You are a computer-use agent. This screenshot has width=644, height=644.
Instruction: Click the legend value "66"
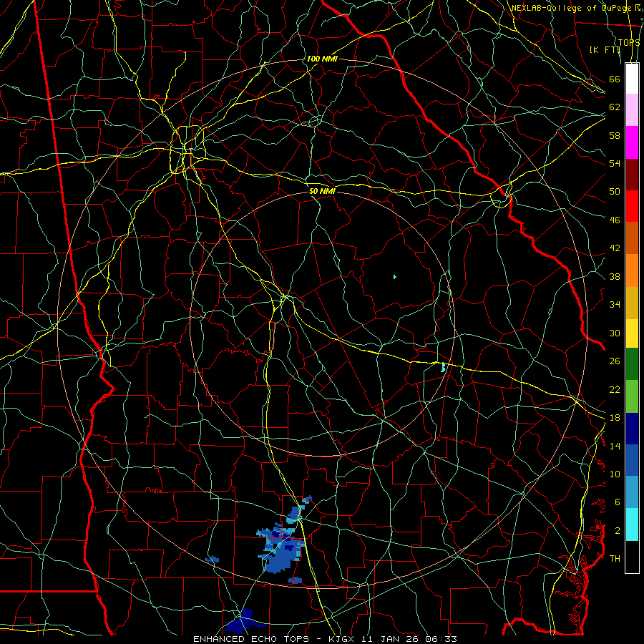click(x=615, y=79)
